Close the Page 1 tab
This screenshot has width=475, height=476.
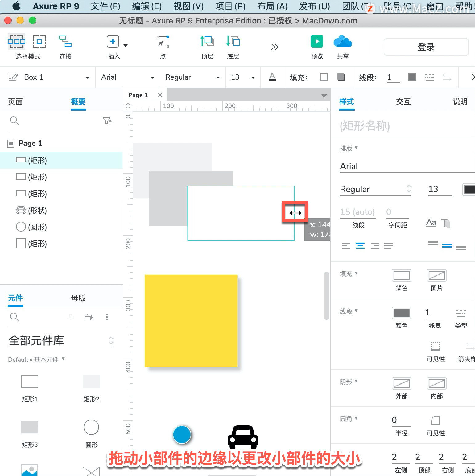160,95
